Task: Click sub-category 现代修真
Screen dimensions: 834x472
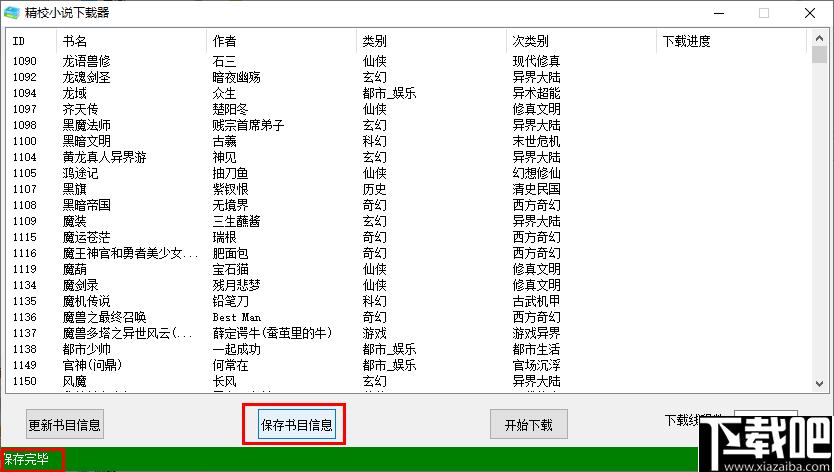Action: pyautogui.click(x=536, y=61)
